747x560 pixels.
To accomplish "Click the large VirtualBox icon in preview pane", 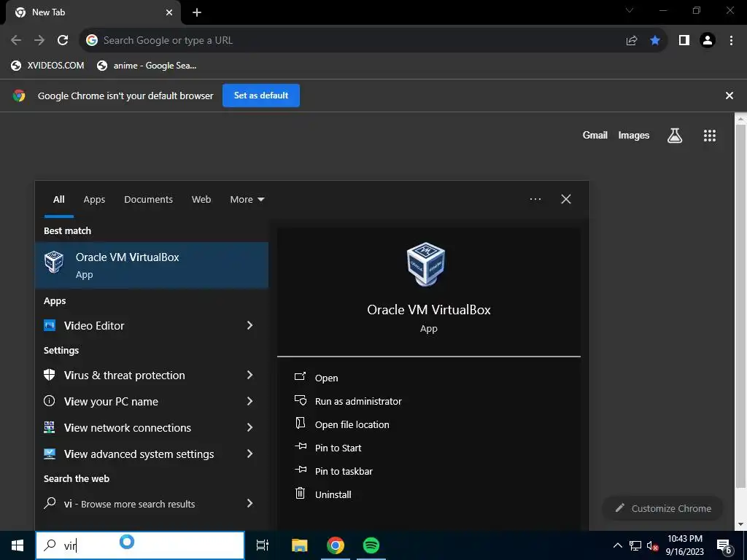I will pos(426,265).
